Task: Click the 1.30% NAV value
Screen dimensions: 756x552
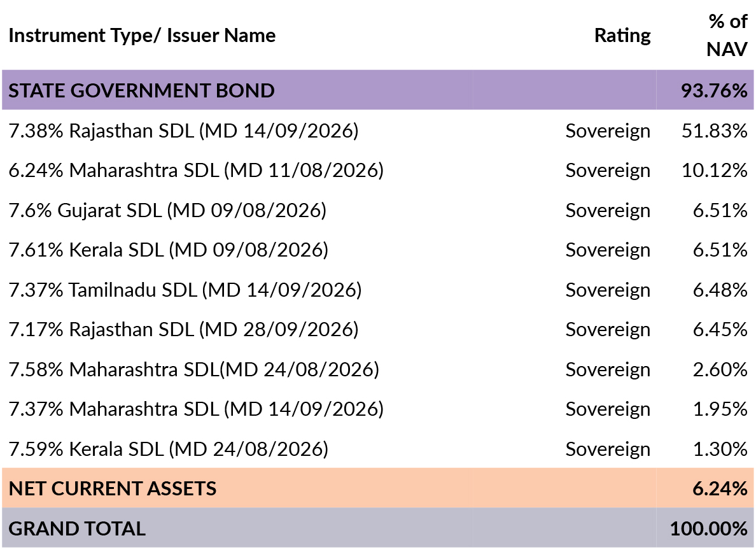Action: 720,449
